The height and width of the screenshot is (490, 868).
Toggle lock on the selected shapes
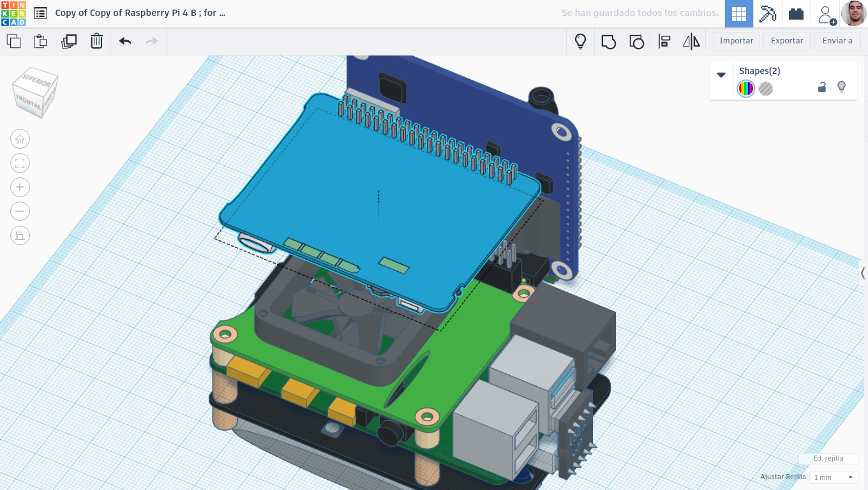click(822, 87)
